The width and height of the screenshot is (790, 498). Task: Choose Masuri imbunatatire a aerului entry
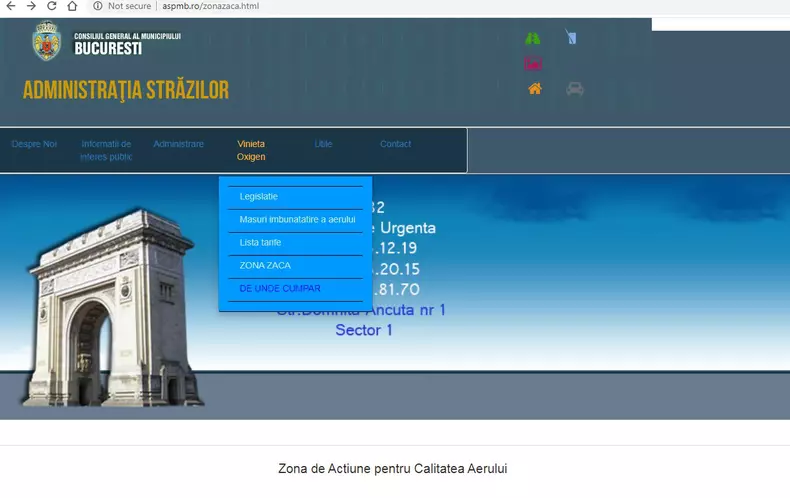coord(297,219)
